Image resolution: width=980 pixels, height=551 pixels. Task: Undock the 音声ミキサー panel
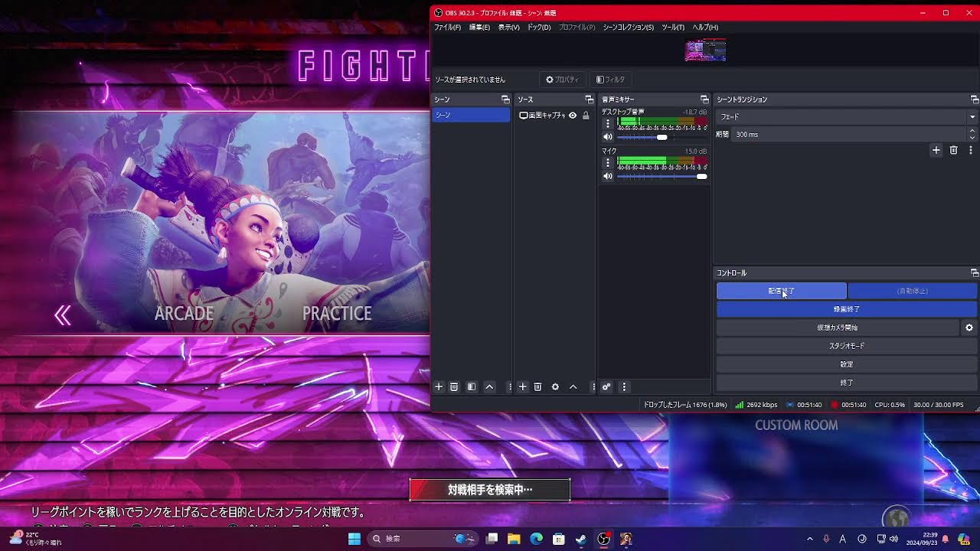(x=704, y=99)
